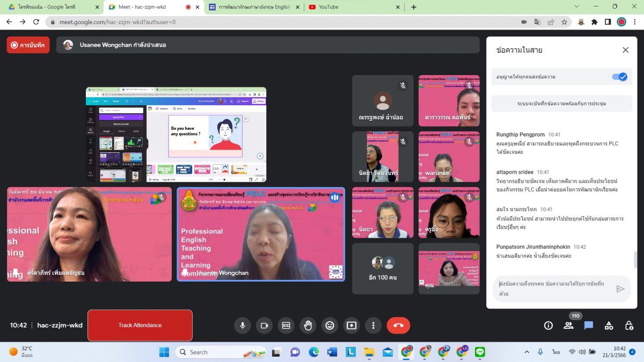Viewport: 644px width, 362px height.
Task: Open Activities shapes icon
Action: (609, 325)
